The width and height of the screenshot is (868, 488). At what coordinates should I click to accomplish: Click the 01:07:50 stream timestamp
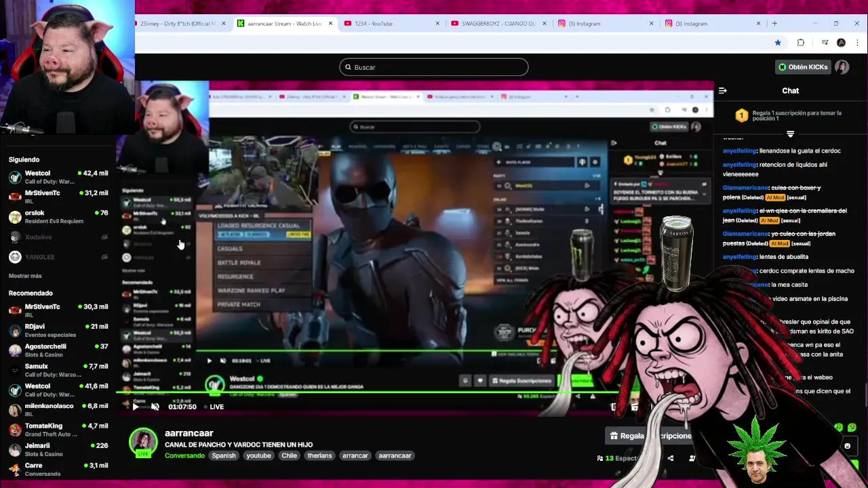pyautogui.click(x=182, y=407)
